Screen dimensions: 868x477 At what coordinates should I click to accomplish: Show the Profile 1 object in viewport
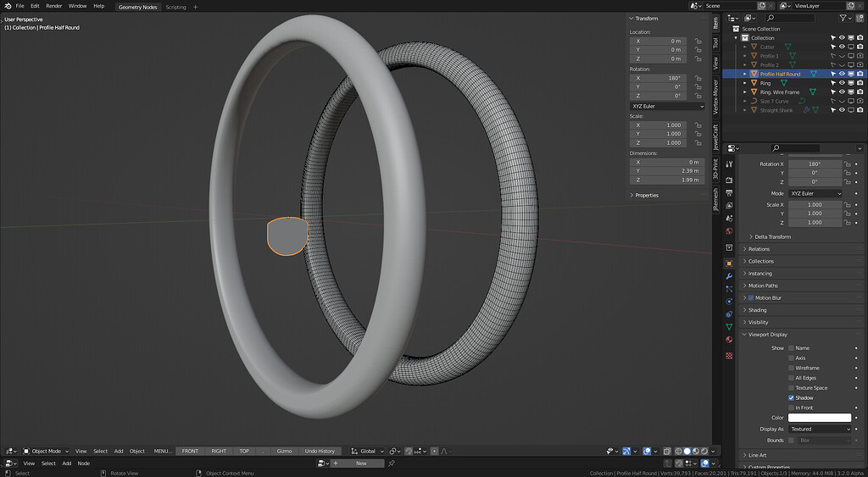(842, 56)
